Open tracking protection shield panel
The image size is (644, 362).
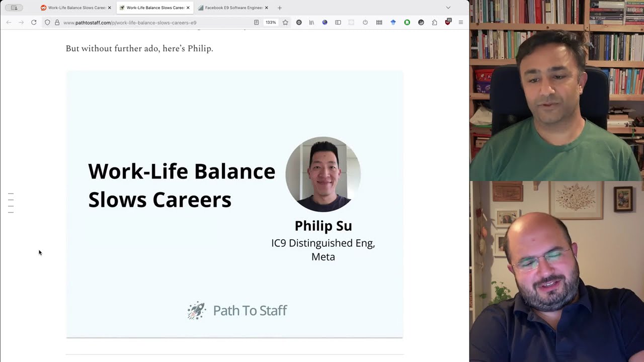[x=47, y=23]
